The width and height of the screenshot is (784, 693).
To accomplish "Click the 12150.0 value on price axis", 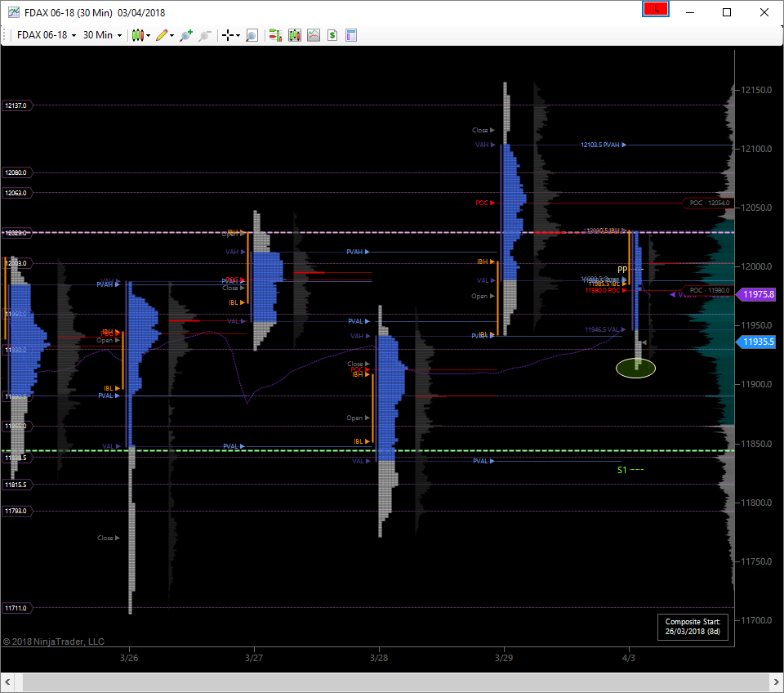I will tap(756, 90).
